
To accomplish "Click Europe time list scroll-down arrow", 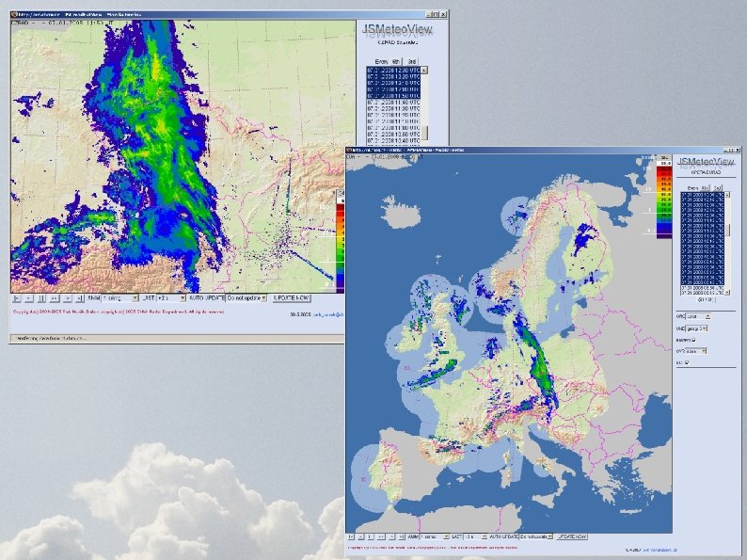I will 727,293.
